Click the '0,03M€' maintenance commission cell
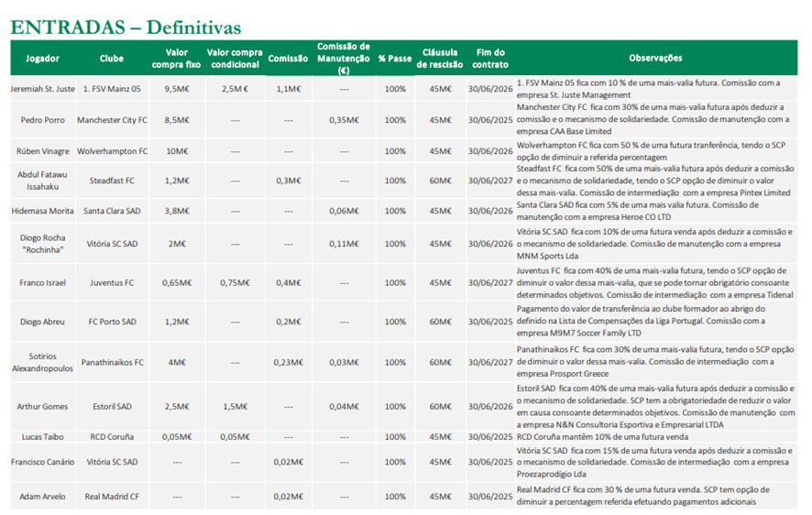 click(x=345, y=362)
